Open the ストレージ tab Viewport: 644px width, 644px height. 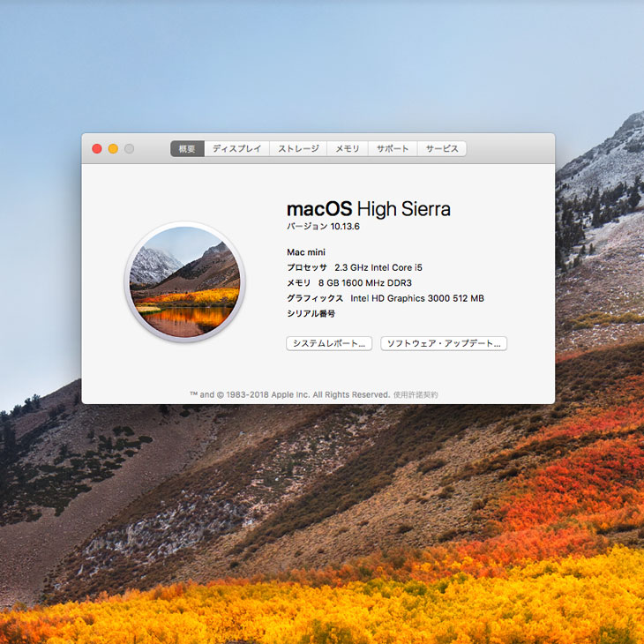pos(298,149)
